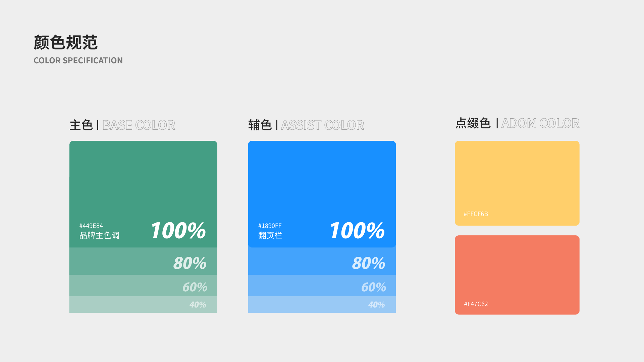
Task: Click the ASSIST COLOR heading
Action: pyautogui.click(x=322, y=125)
